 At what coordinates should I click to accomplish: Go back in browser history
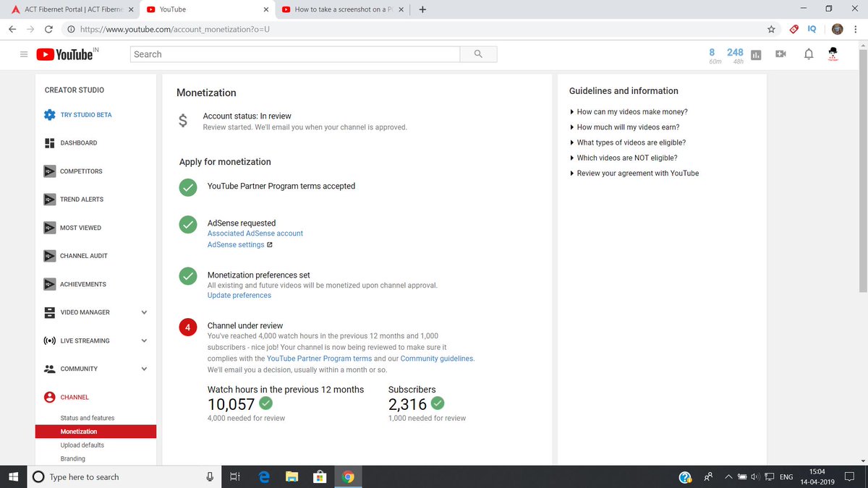tap(12, 30)
